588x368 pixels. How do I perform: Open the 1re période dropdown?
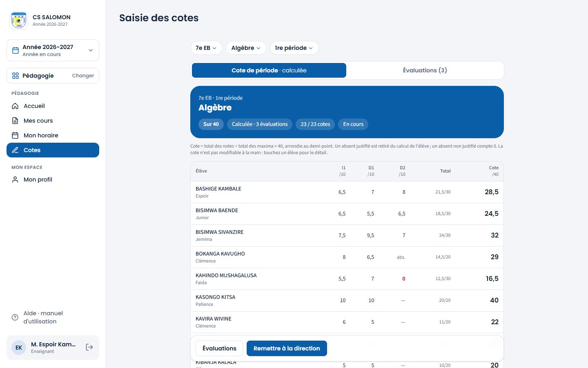pyautogui.click(x=294, y=48)
